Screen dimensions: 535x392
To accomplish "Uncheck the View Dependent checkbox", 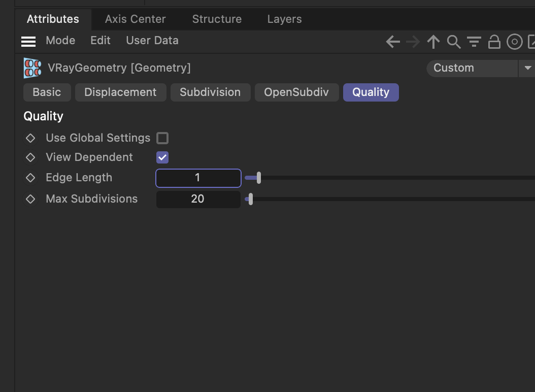I will coord(162,157).
